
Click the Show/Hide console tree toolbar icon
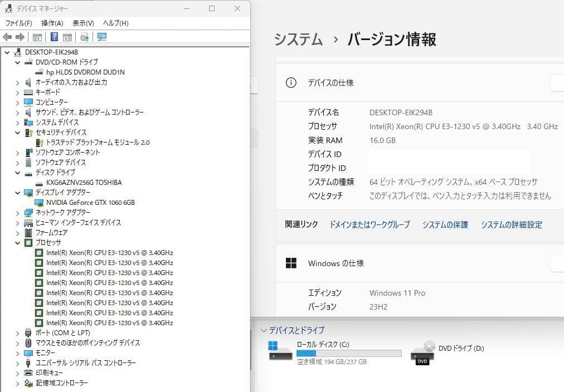tap(37, 37)
